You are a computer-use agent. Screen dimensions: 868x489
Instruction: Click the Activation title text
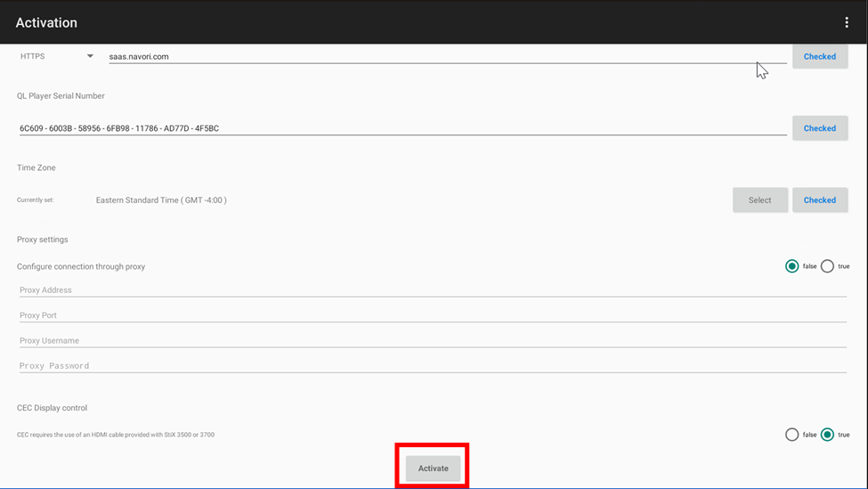[46, 22]
